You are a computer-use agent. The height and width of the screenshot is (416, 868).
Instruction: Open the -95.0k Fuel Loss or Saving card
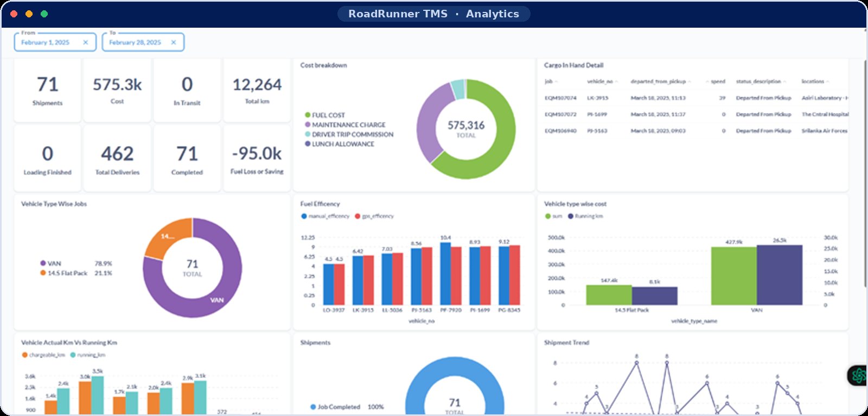(x=257, y=159)
